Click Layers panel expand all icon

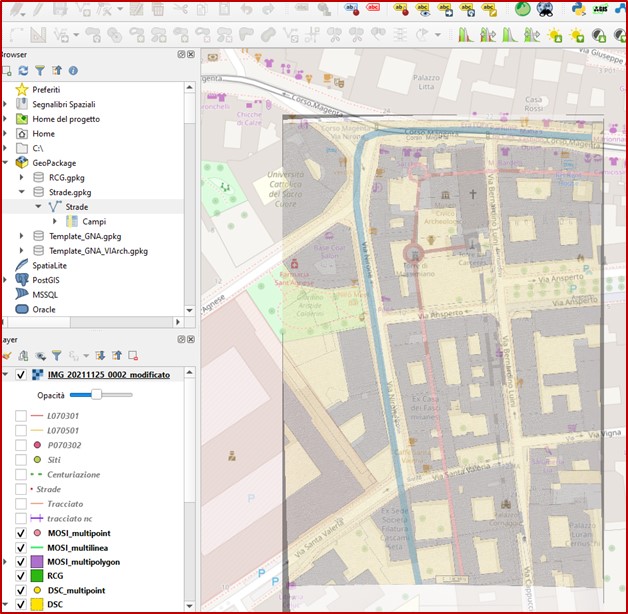(99, 355)
